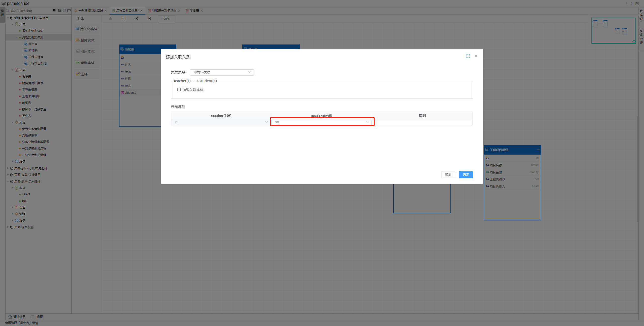Viewport: 644px width, 326px height.
Task: Open the student(n端) tid dropdown
Action: (321, 122)
